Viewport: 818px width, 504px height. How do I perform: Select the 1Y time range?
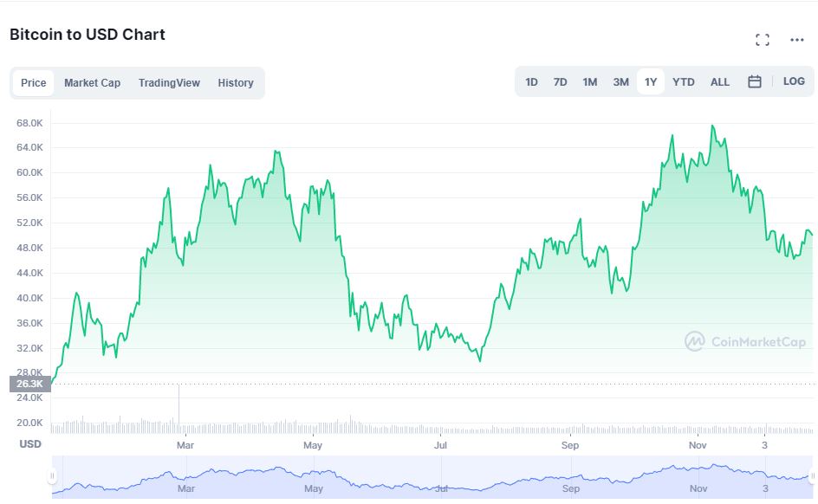coord(651,81)
